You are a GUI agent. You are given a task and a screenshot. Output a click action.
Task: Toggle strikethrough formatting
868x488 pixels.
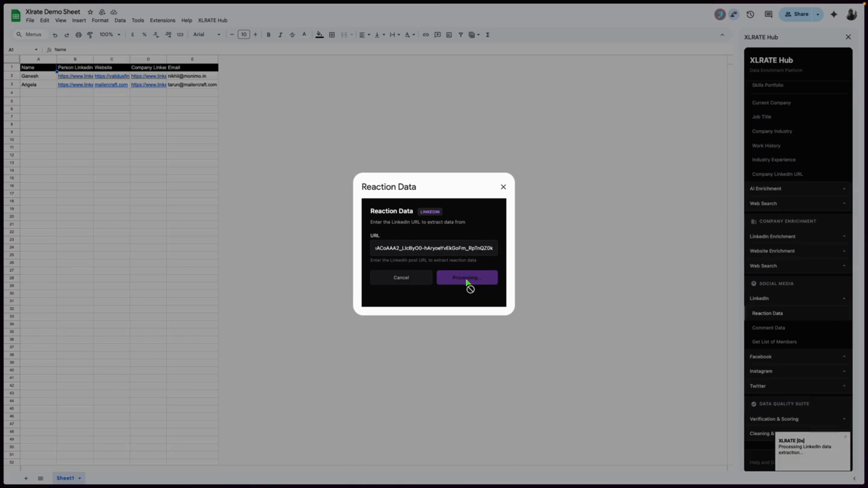pyautogui.click(x=292, y=35)
